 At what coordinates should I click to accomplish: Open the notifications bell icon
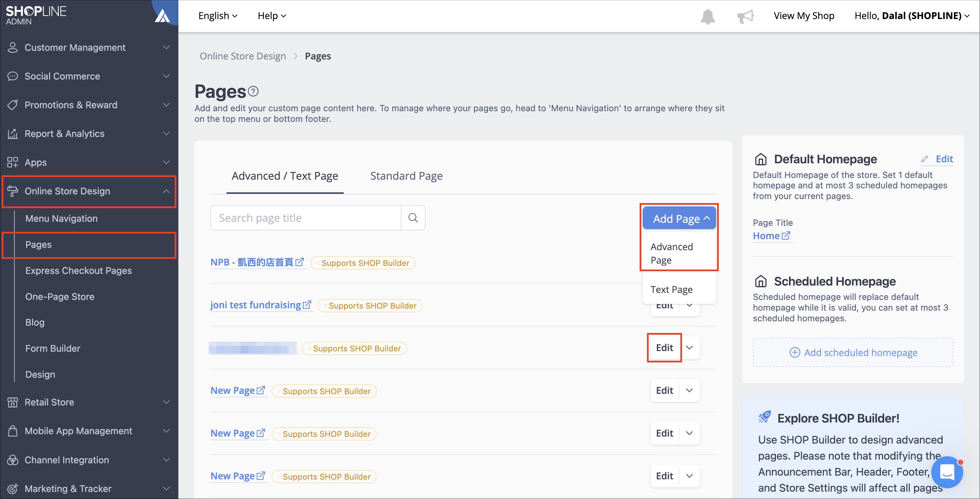707,16
